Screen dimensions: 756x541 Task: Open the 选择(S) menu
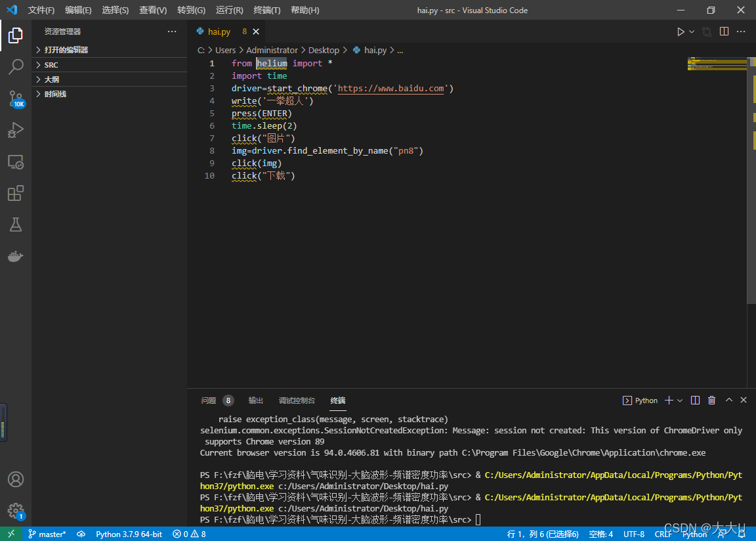(x=115, y=10)
